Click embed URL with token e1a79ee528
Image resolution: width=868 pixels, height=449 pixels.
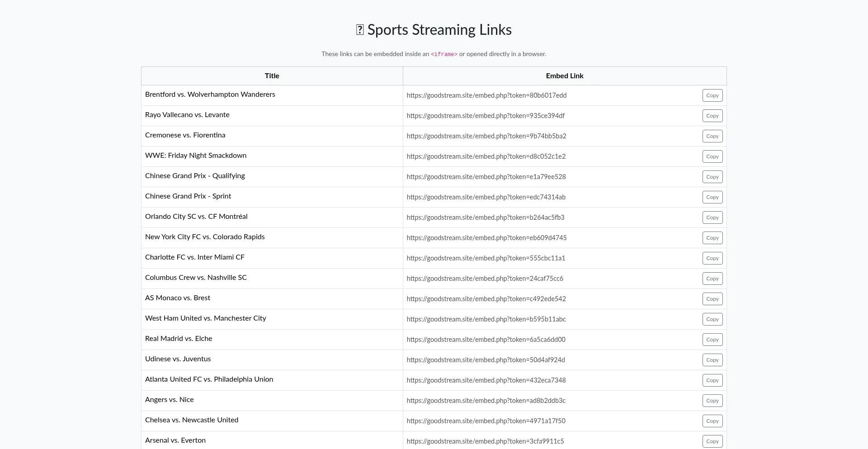point(486,177)
